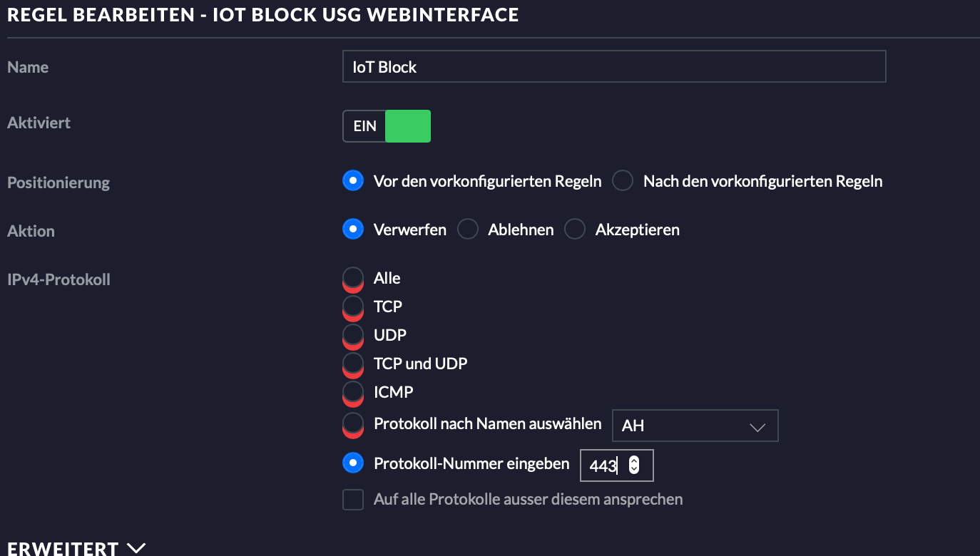Image resolution: width=980 pixels, height=556 pixels.
Task: Open the AH protocol name dropdown
Action: (x=695, y=426)
